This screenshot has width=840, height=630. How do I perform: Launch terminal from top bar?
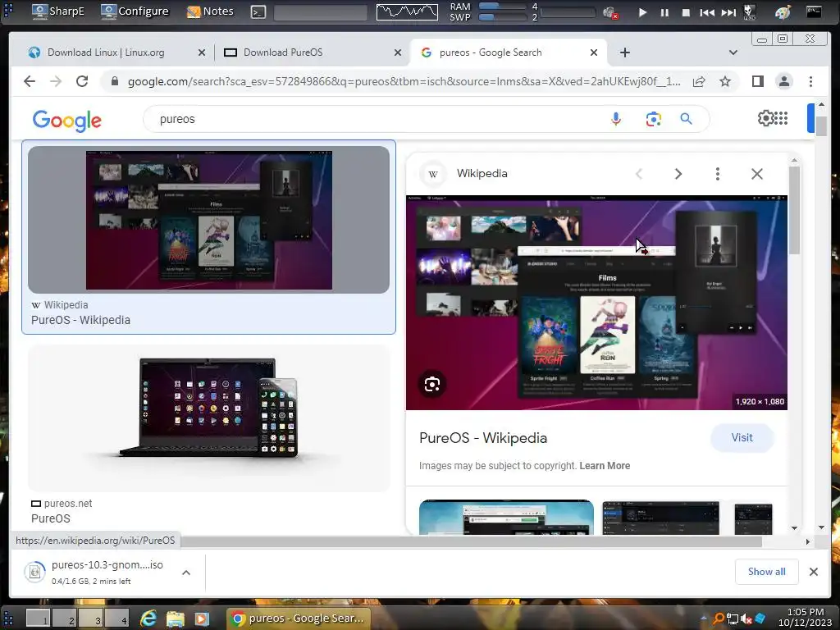tap(258, 11)
